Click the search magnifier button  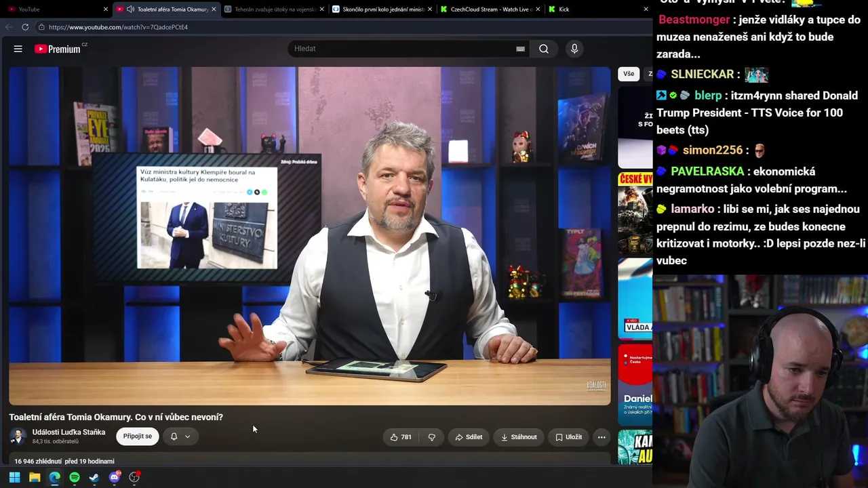coord(544,49)
